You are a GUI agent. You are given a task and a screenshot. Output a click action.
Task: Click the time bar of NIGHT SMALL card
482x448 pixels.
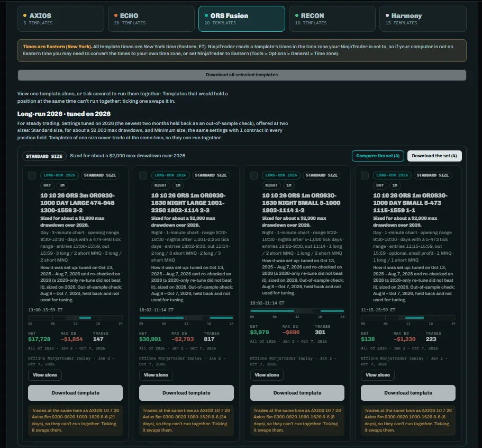point(297,311)
